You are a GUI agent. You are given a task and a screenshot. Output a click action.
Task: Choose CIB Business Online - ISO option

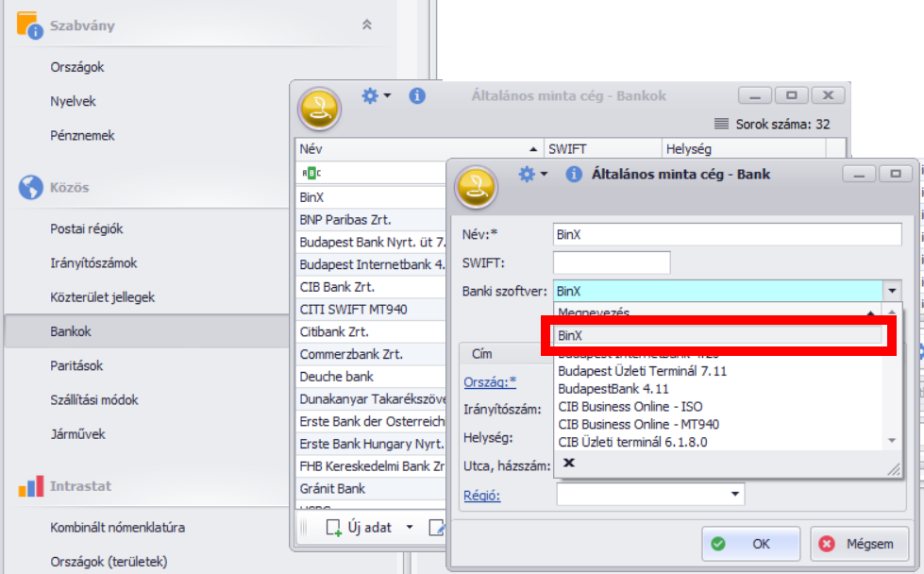pos(630,407)
